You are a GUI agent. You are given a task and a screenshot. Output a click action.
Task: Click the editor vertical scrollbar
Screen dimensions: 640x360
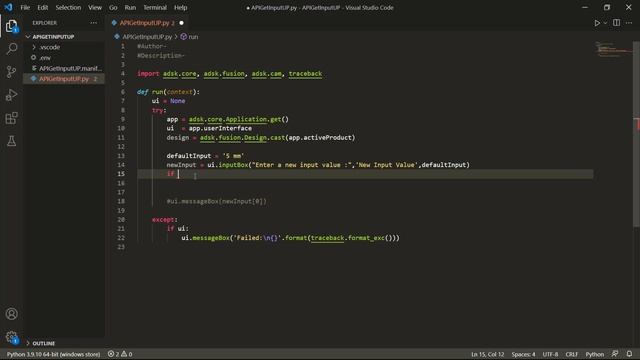(636, 134)
